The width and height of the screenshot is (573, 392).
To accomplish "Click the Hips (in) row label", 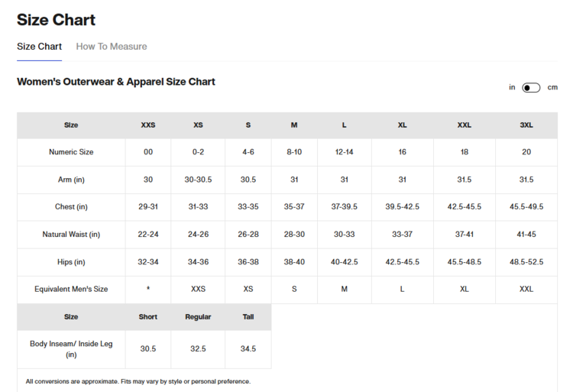I will [71, 262].
